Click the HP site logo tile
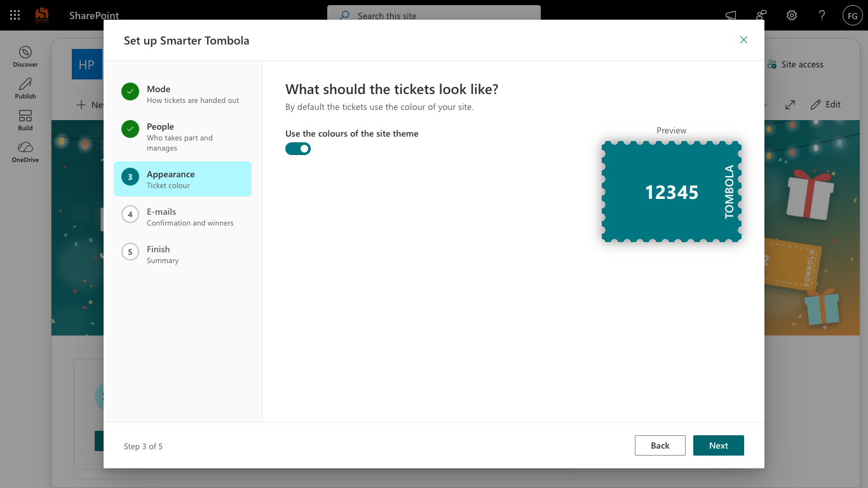This screenshot has height=488, width=868. pyautogui.click(x=87, y=64)
